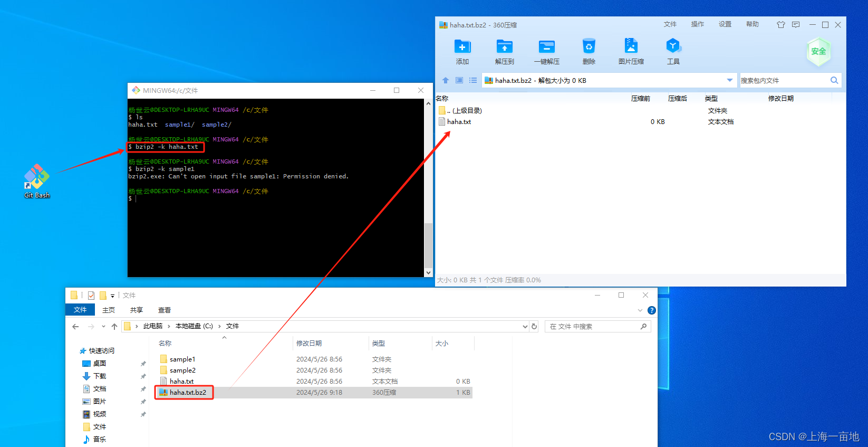Switch 360压缩 to icon view
This screenshot has width=868, height=447.
click(459, 80)
